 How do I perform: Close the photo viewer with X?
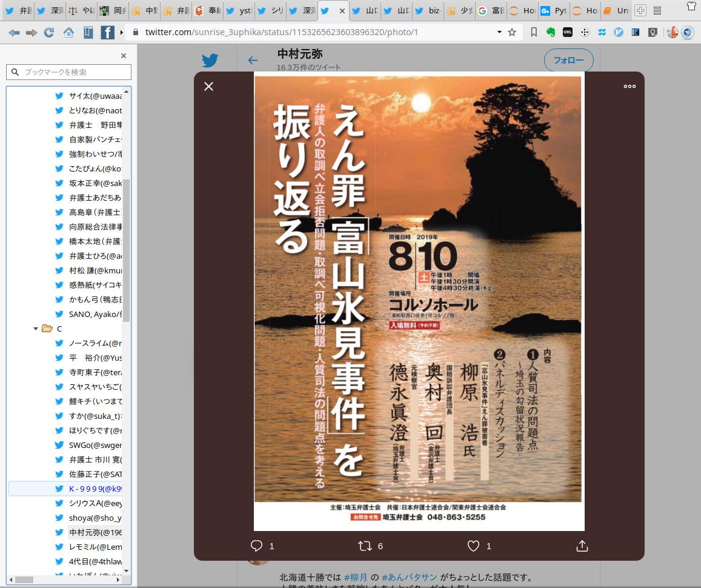(209, 86)
